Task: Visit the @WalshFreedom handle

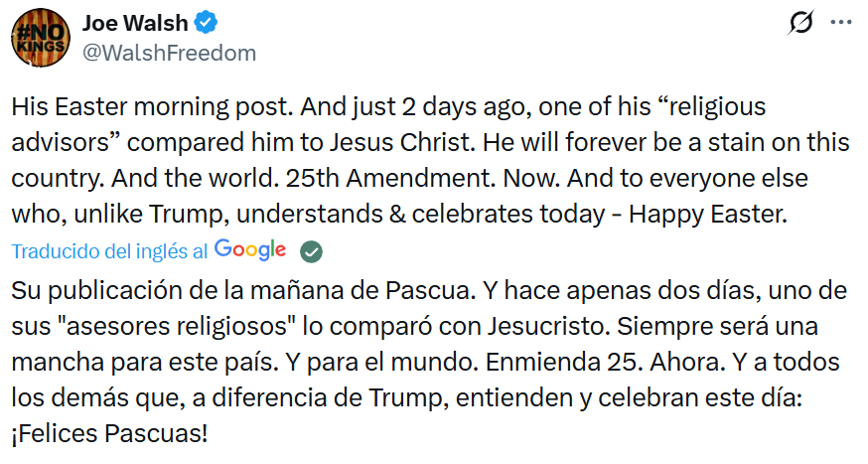Action: 169,53
